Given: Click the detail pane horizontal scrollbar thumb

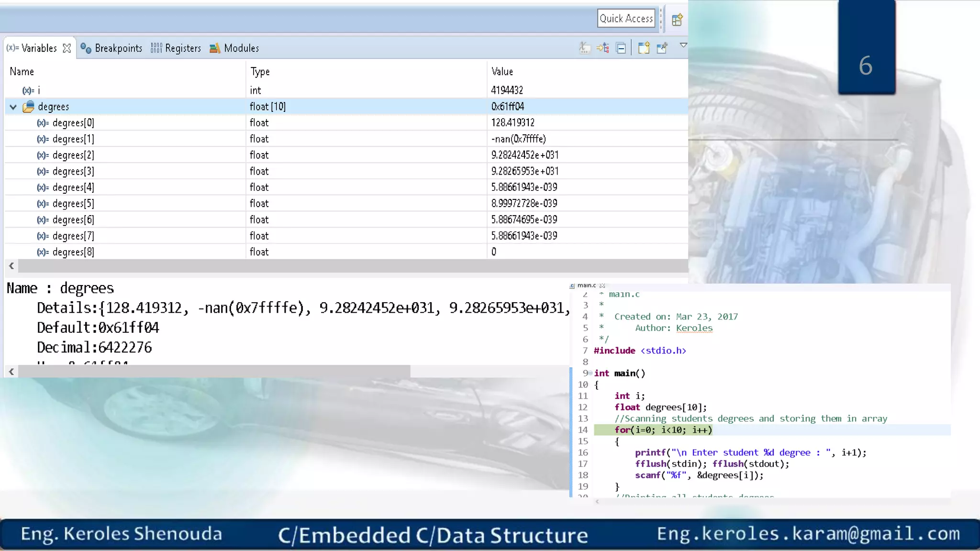Looking at the screenshot, I should click(213, 372).
